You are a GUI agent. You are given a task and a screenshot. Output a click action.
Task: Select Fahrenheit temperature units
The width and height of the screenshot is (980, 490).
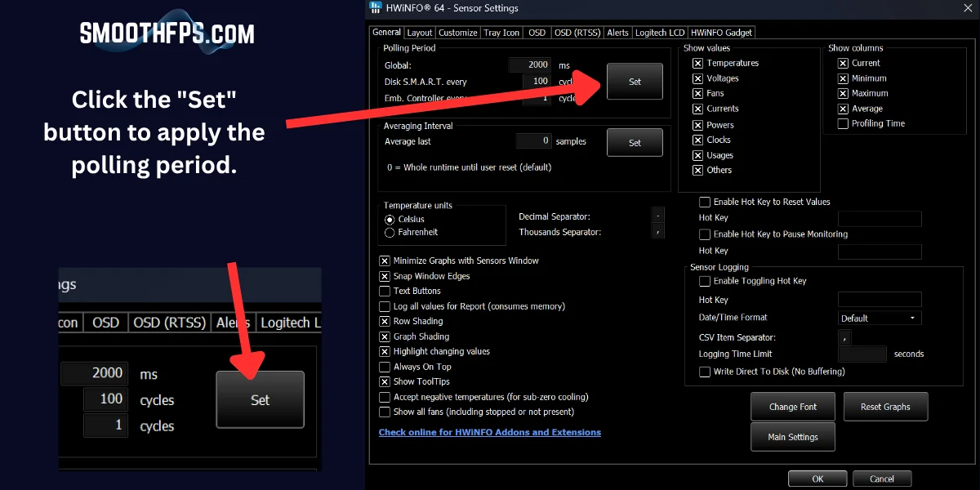point(390,234)
